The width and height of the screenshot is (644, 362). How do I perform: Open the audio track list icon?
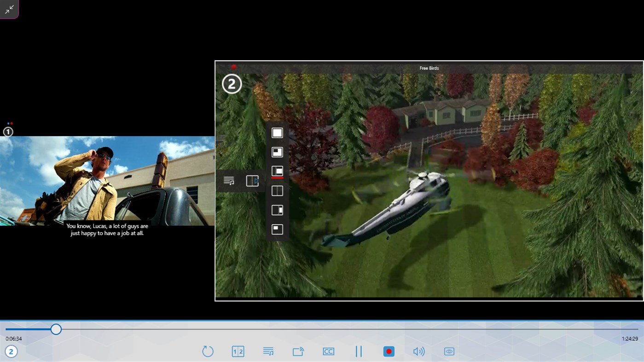[268, 351]
